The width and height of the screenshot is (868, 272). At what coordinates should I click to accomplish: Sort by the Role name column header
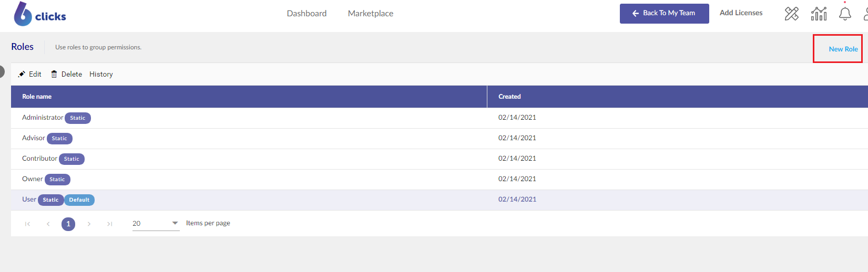point(37,97)
